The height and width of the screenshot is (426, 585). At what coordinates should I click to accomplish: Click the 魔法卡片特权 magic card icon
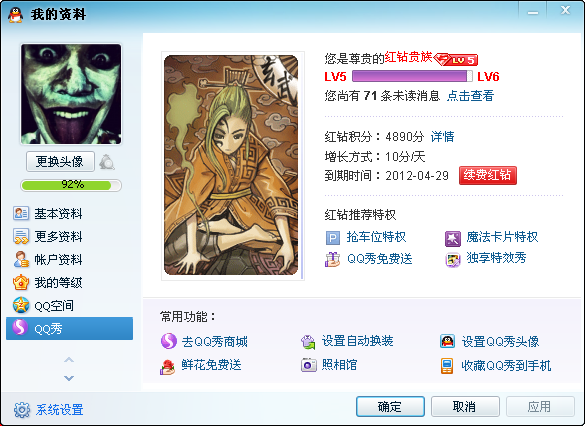point(453,239)
